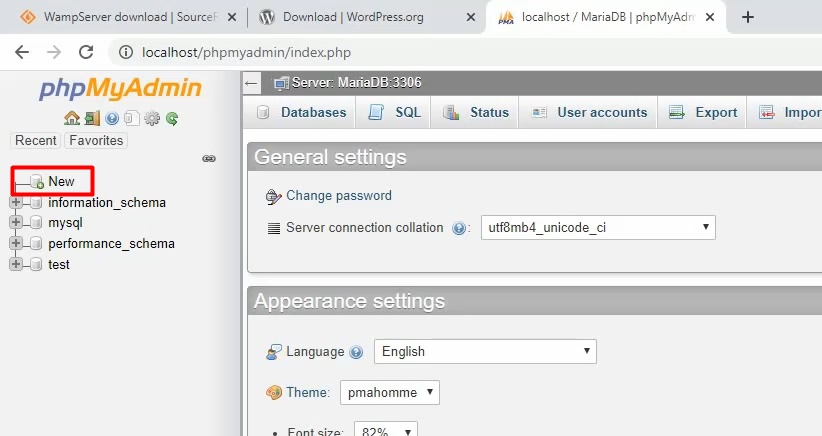Click the forward navigation arrow

point(54,52)
